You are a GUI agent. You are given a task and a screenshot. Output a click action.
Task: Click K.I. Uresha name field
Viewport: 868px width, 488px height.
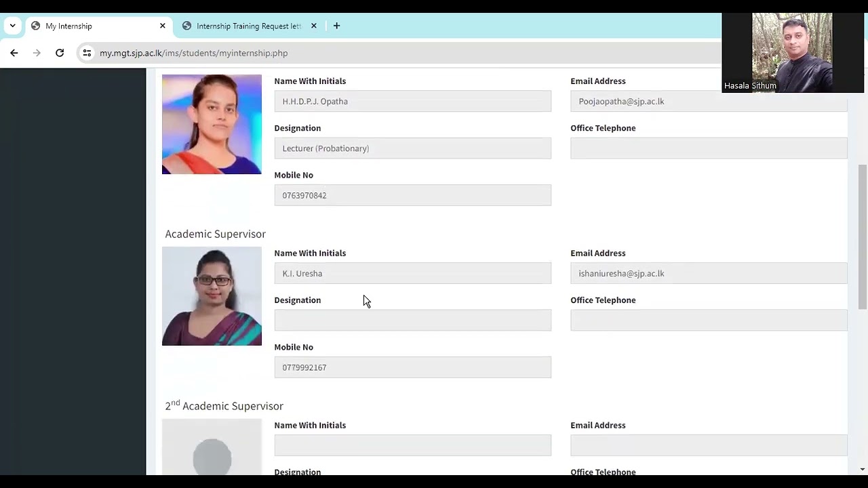[x=412, y=273]
